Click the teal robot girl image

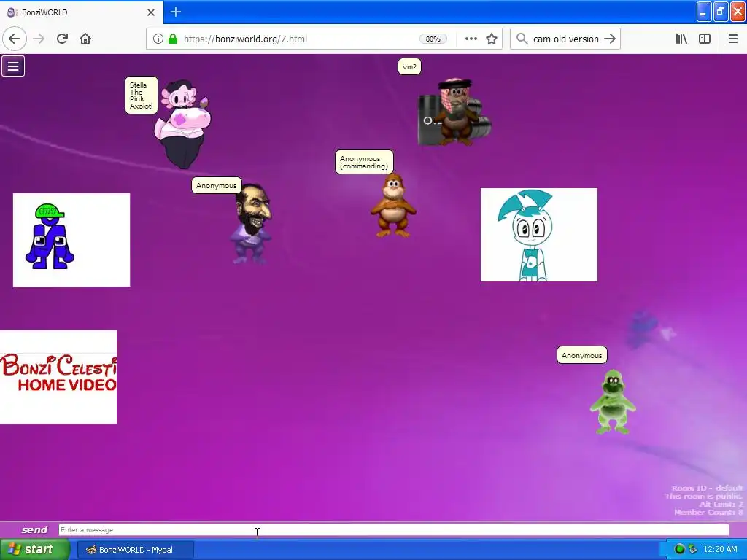click(539, 235)
